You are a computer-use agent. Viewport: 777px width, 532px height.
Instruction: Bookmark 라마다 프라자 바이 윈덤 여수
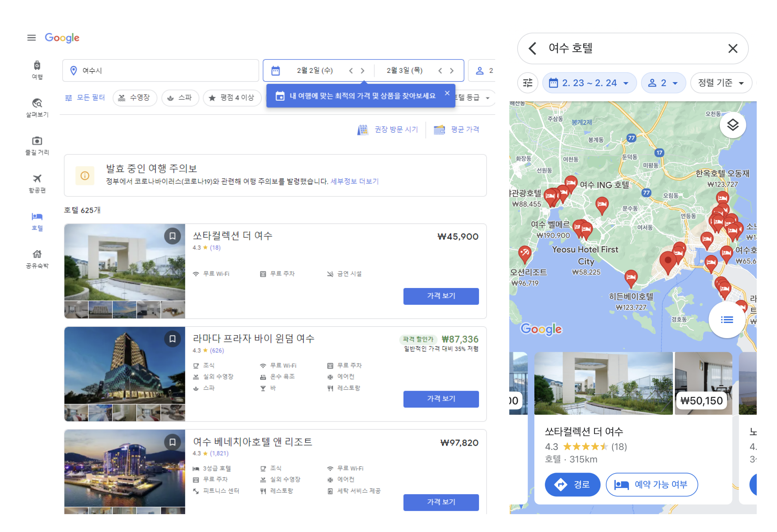click(x=173, y=339)
